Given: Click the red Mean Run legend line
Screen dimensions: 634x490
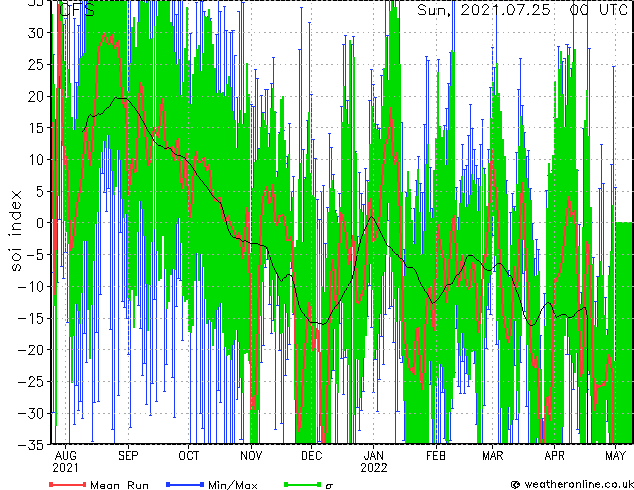Looking at the screenshot, I should 68,484.
